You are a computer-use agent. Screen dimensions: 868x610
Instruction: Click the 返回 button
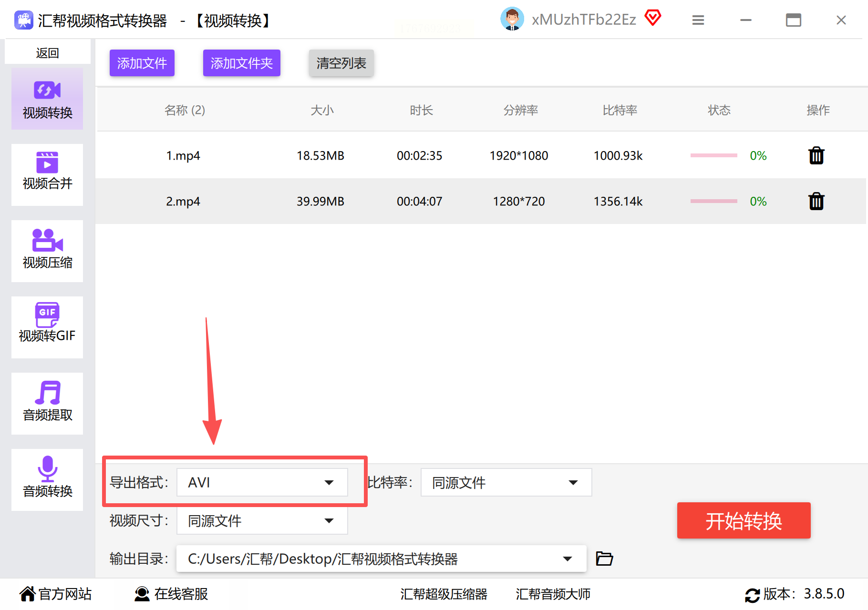(x=47, y=52)
